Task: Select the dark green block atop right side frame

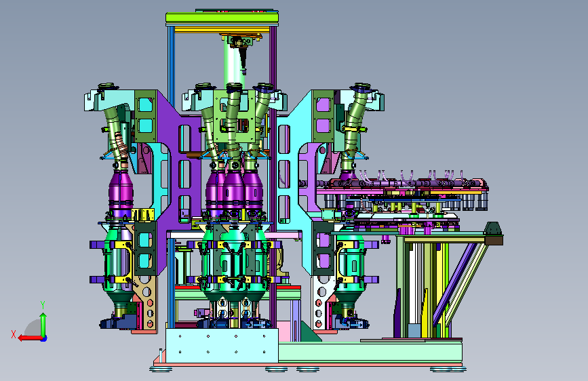Action: click(494, 229)
